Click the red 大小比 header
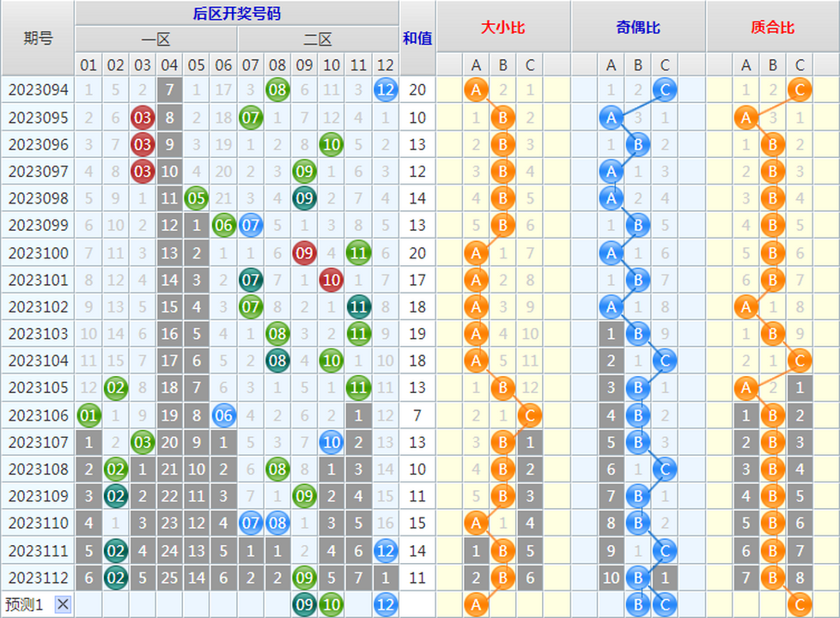 click(x=503, y=27)
